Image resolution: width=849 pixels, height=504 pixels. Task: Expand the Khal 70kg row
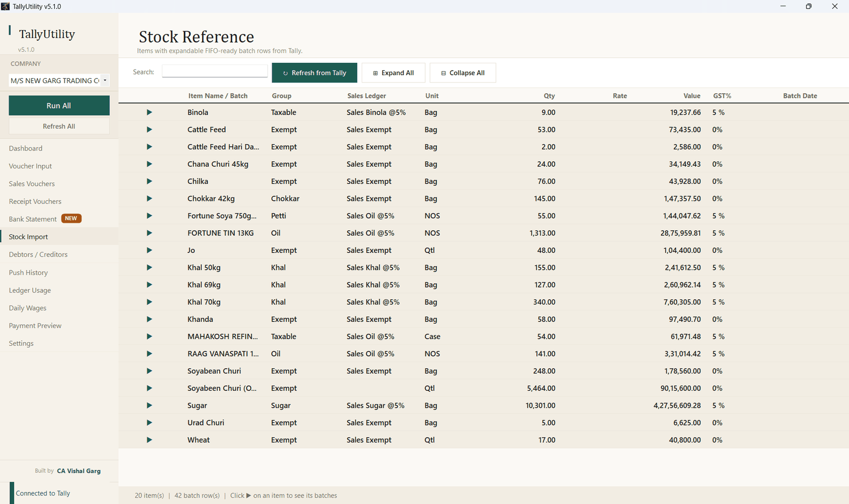click(149, 302)
